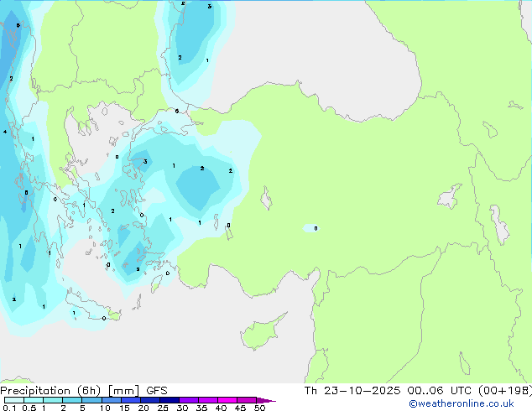Click the '10' legend scale label
Image resolution: width=532 pixels, height=411 pixels.
click(105, 408)
